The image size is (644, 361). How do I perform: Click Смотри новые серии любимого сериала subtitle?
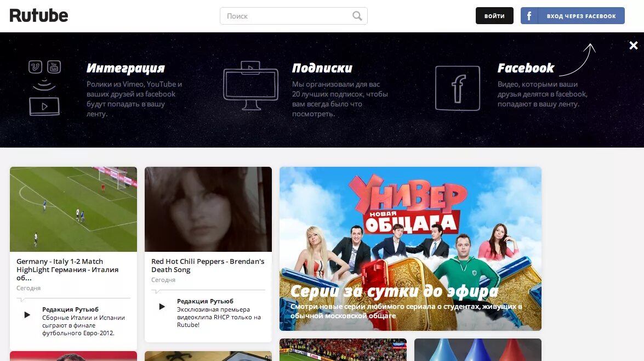406,311
